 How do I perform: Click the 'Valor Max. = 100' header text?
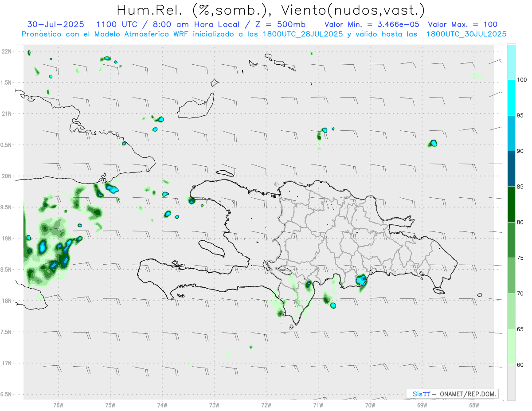pos(463,24)
